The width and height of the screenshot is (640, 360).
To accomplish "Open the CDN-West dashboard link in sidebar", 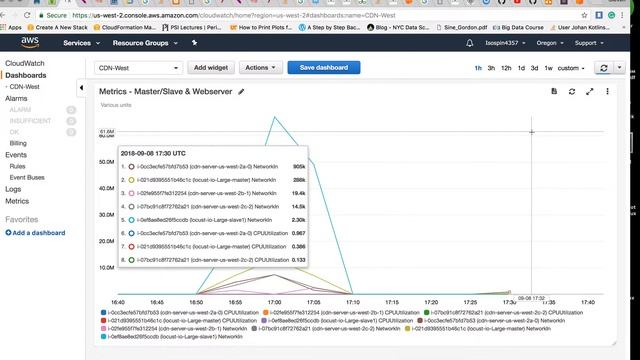I will pos(24,87).
